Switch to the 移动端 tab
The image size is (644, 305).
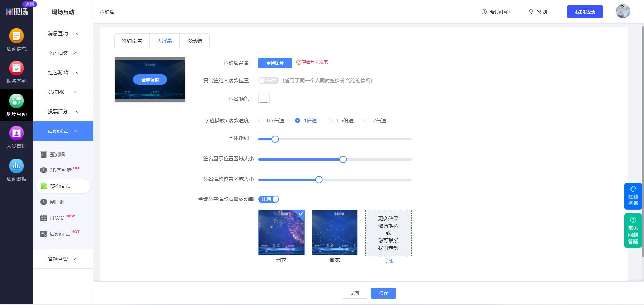pyautogui.click(x=194, y=40)
